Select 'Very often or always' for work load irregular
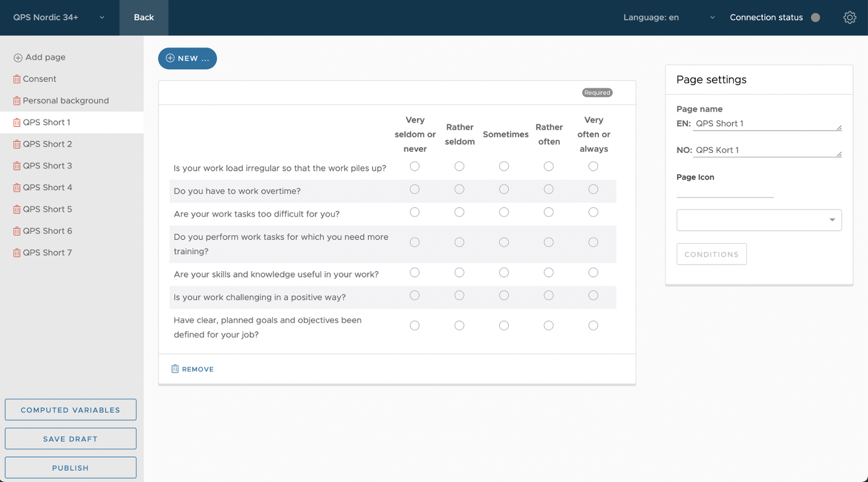This screenshot has height=482, width=868. (593, 166)
